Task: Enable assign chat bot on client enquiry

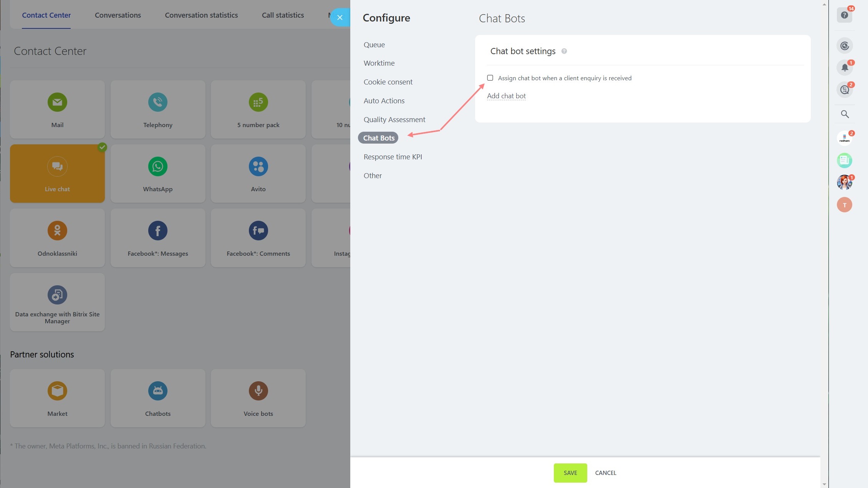Action: point(490,78)
